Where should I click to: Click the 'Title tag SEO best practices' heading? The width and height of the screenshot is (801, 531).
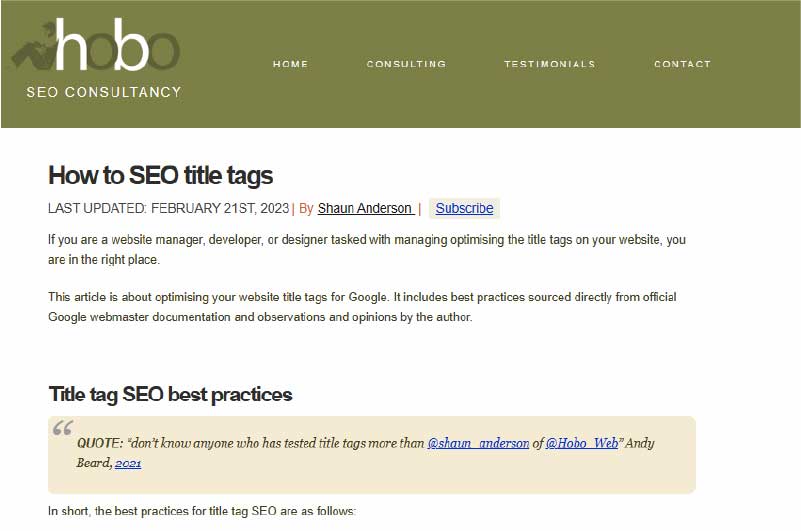(x=170, y=395)
